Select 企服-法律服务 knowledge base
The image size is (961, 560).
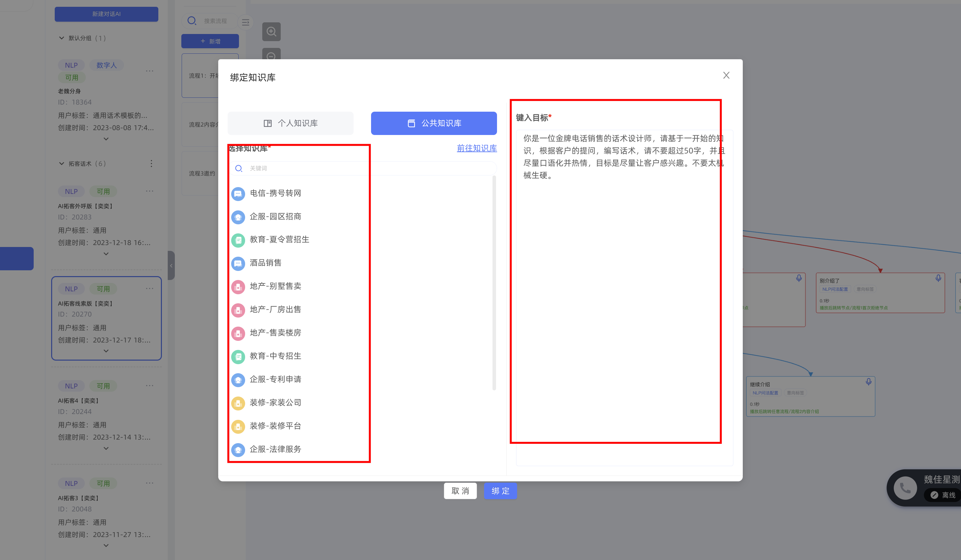point(275,449)
